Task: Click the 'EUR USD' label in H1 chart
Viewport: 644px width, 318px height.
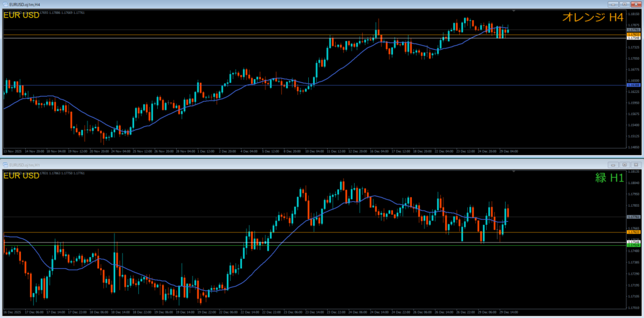Action: [21, 175]
